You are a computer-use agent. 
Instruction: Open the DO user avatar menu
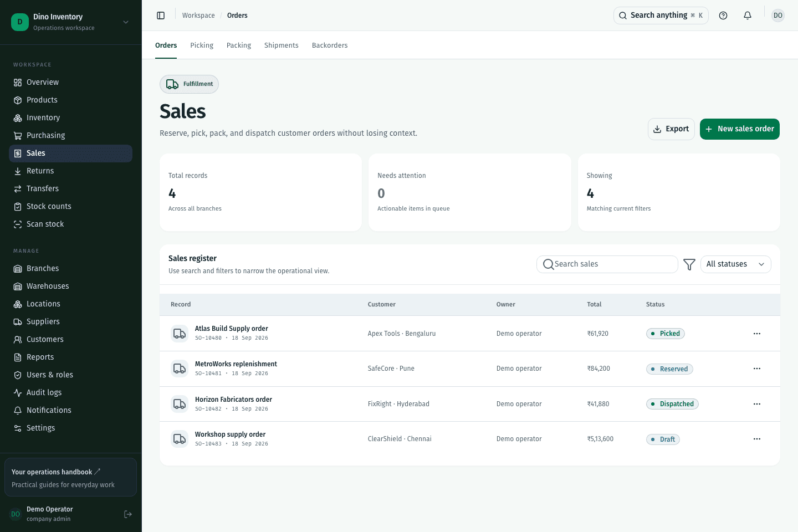tap(778, 16)
